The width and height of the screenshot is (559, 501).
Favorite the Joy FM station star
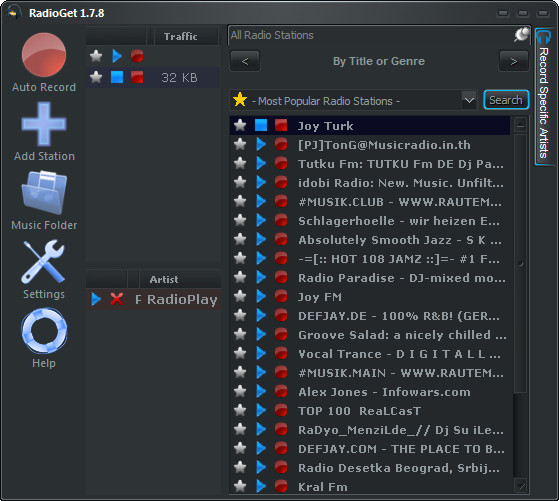click(x=240, y=296)
